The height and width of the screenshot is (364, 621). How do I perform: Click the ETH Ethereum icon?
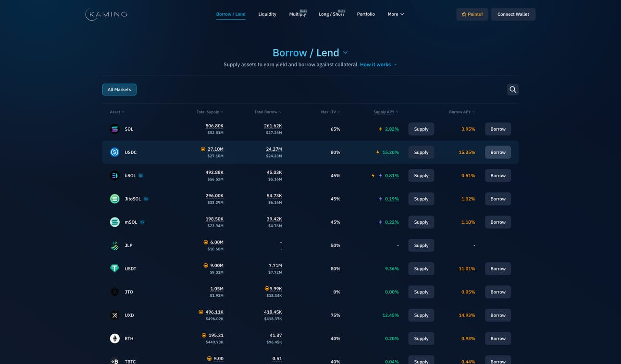click(x=114, y=339)
